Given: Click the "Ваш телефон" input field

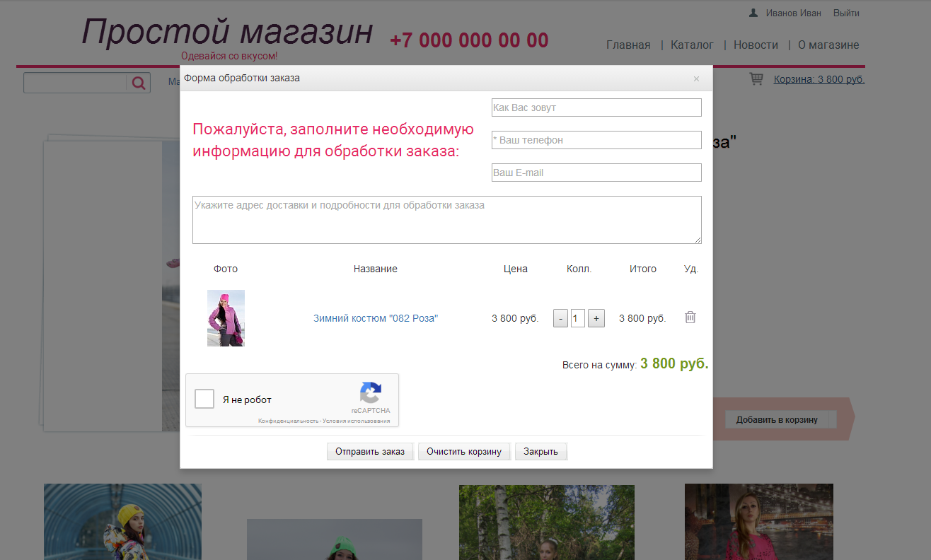Looking at the screenshot, I should 596,140.
